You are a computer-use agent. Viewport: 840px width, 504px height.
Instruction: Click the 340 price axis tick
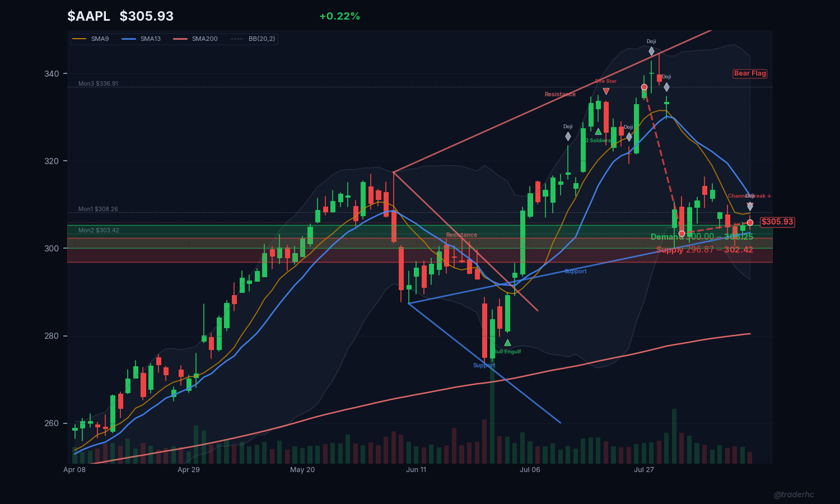click(52, 73)
